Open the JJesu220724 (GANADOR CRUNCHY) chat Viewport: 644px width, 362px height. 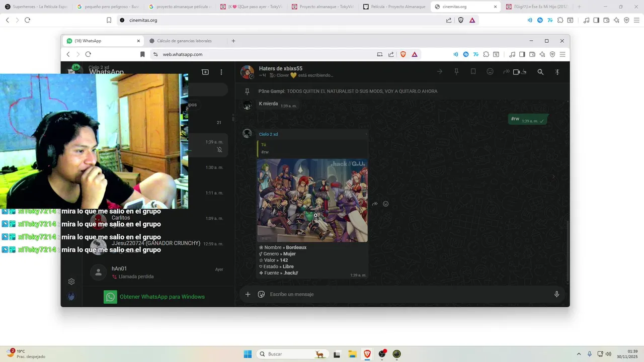[x=158, y=246]
